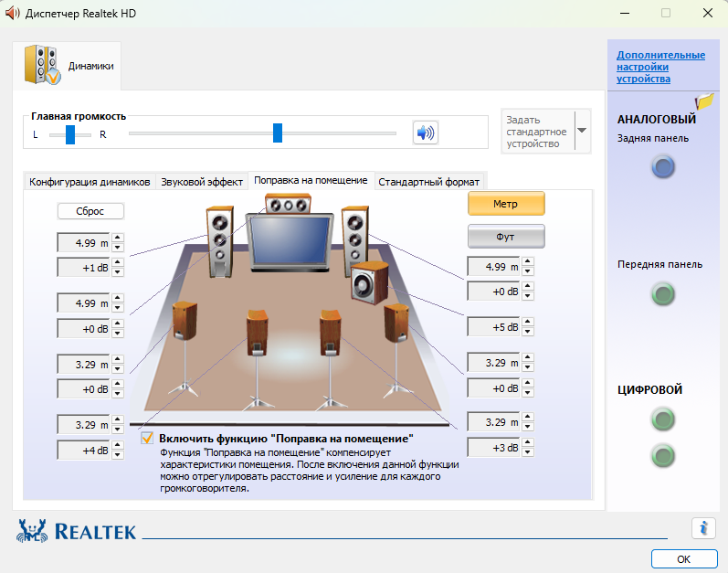Toggle the 'Включить функцию Поправка на помещение' checkbox
Viewport: 728px width, 573px height.
click(147, 438)
